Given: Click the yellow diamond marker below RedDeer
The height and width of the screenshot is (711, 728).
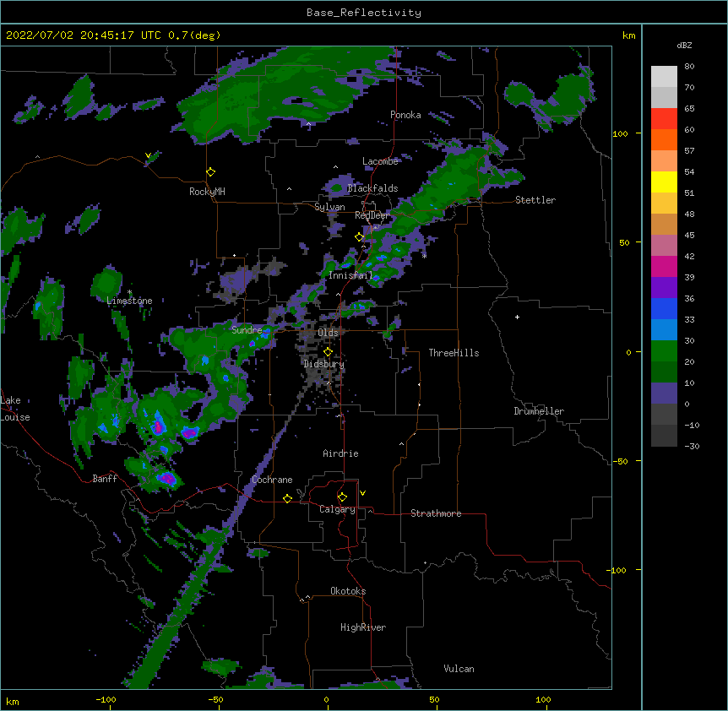Looking at the screenshot, I should click(359, 237).
